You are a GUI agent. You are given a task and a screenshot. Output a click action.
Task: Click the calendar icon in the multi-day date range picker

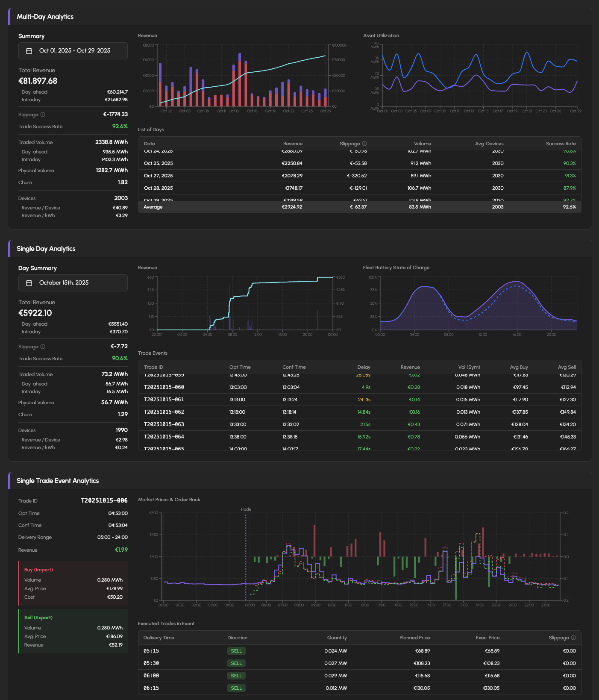[29, 51]
